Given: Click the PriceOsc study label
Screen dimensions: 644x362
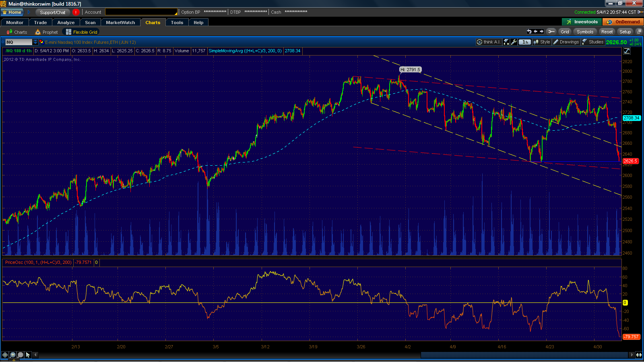Looking at the screenshot, I should point(38,262).
